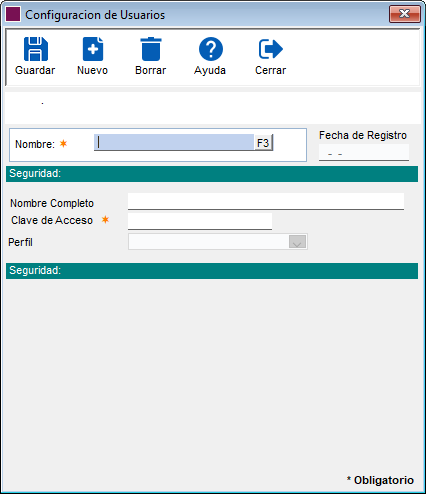Click the orange asterisk next to Nombre
Screen dimensions: 426x494
pyautogui.click(x=63, y=144)
